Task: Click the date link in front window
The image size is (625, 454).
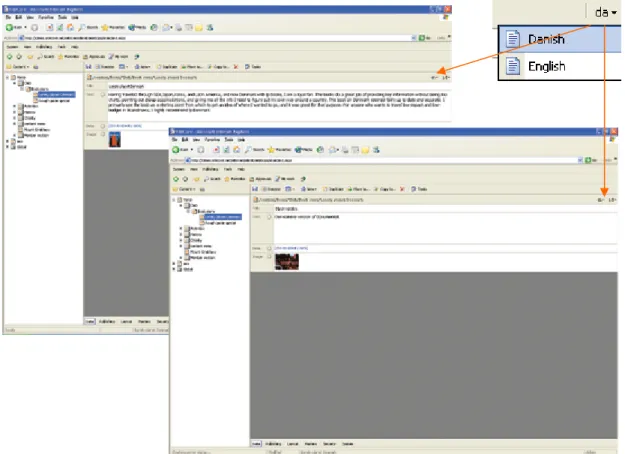Action: point(291,248)
